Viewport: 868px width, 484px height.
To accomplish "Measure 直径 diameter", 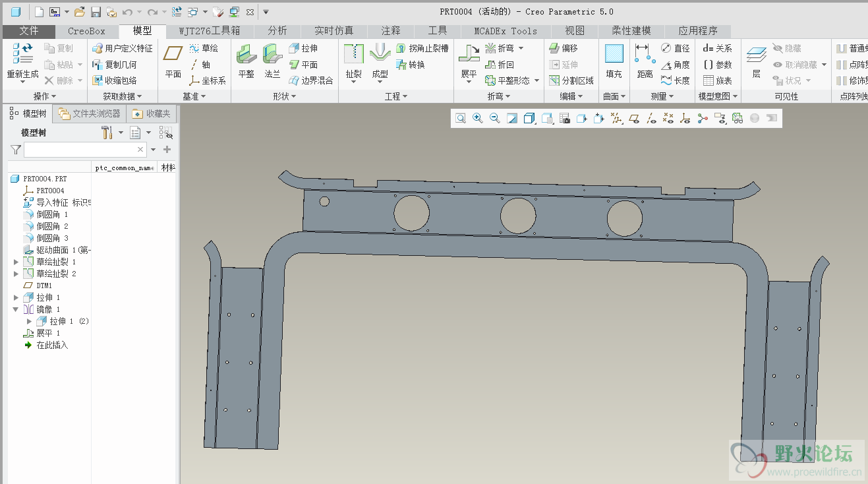I will 675,48.
